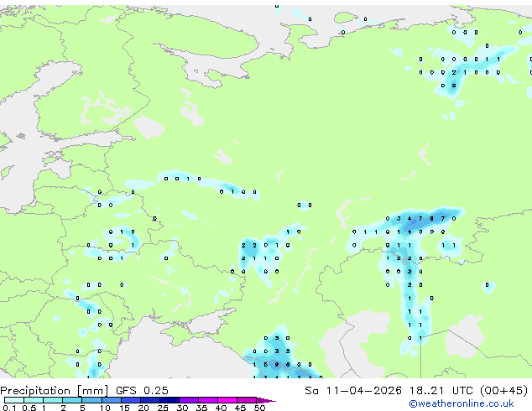The width and height of the screenshot is (532, 411).
Task: Pick the 10–15 mm legend swatch
Action: pyautogui.click(x=112, y=400)
